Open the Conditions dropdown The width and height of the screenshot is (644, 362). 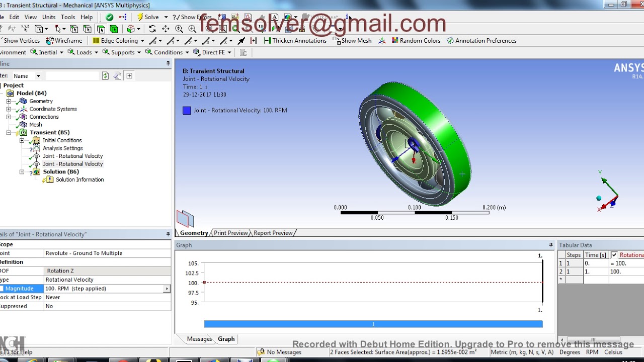point(187,52)
